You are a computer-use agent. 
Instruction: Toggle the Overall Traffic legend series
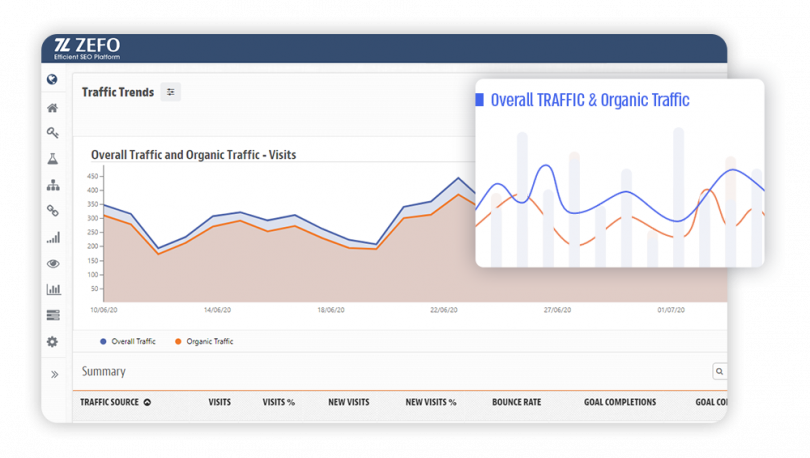(128, 341)
